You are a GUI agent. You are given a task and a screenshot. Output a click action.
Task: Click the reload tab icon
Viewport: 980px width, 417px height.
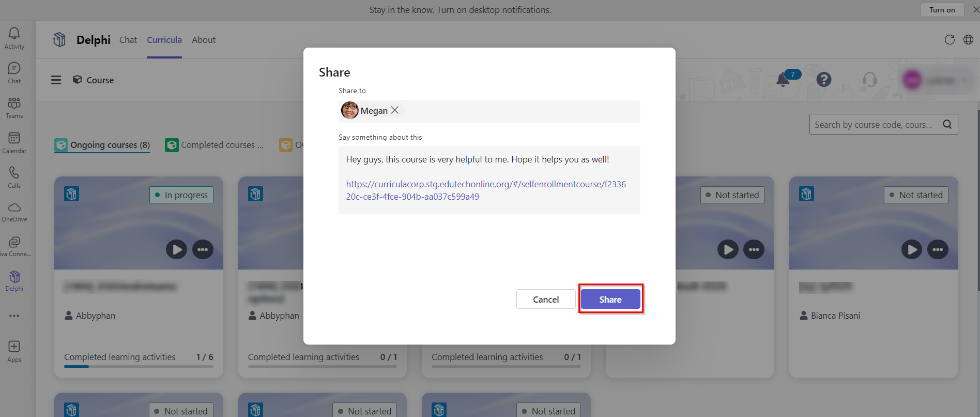950,40
